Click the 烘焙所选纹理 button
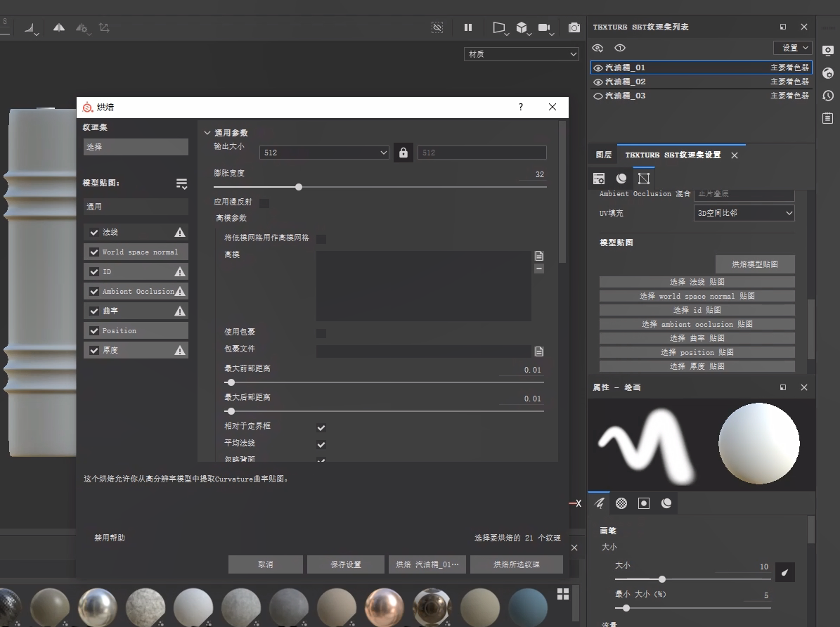The height and width of the screenshot is (627, 840). (x=517, y=564)
